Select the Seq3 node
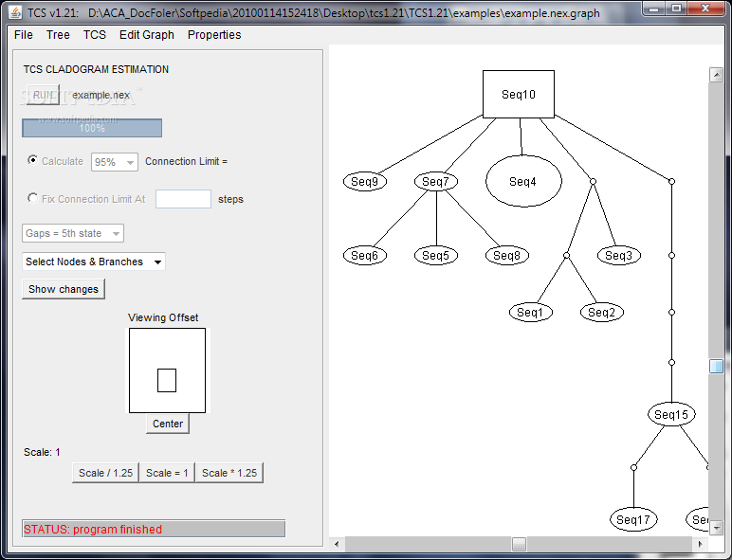The width and height of the screenshot is (732, 560). point(619,255)
